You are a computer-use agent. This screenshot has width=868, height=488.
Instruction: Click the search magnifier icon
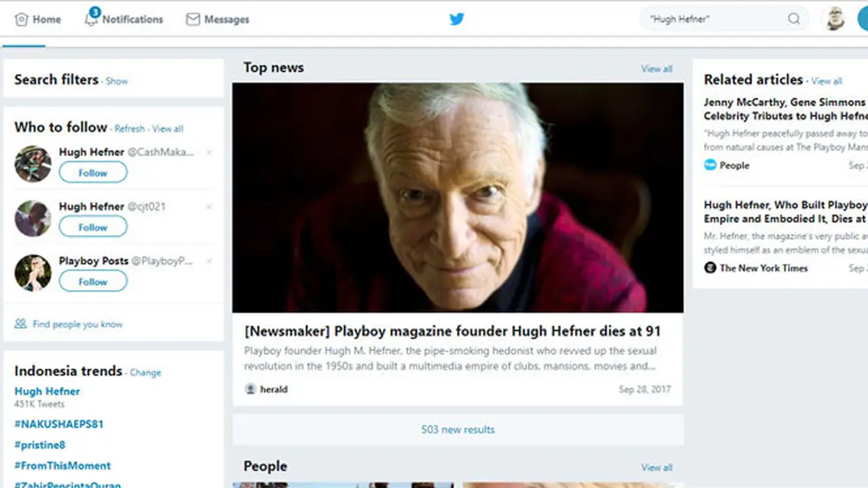tap(793, 19)
